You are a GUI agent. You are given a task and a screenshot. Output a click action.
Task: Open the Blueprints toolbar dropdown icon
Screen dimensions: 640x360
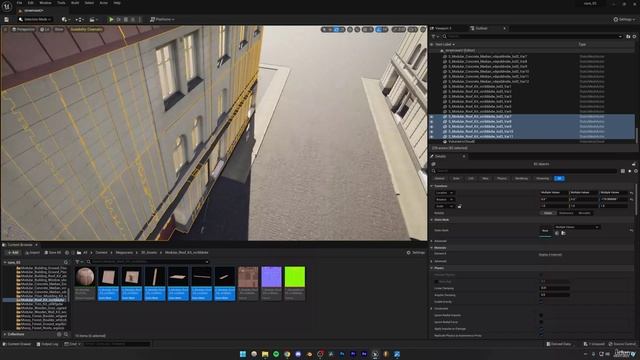[79, 19]
